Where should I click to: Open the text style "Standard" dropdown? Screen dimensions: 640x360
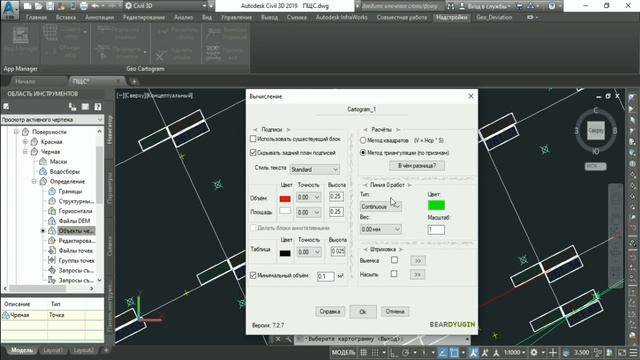point(314,169)
